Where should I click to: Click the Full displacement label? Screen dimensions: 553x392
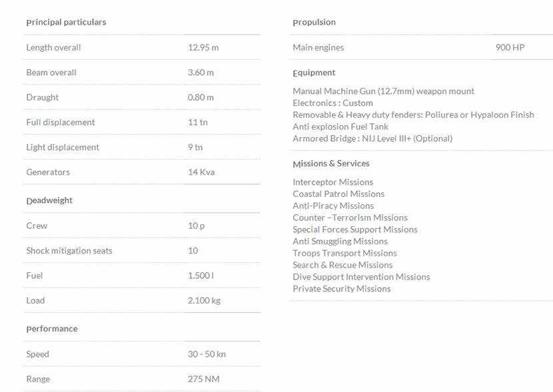pos(61,122)
